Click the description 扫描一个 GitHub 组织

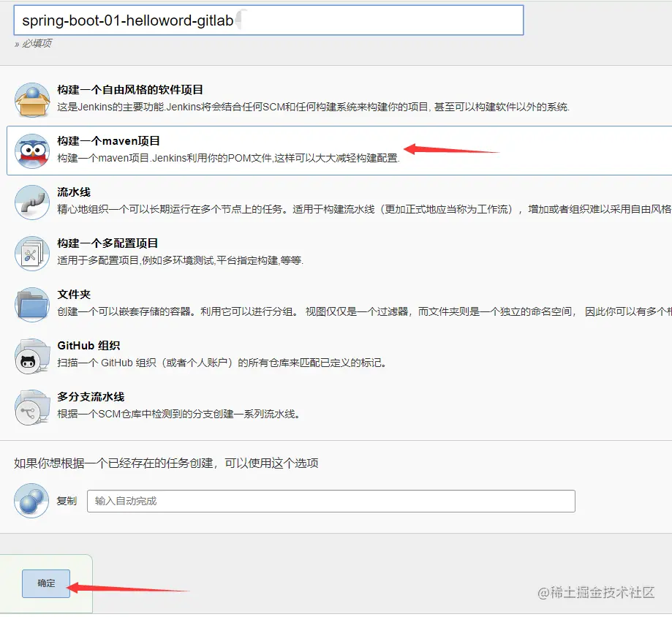pyautogui.click(x=222, y=363)
